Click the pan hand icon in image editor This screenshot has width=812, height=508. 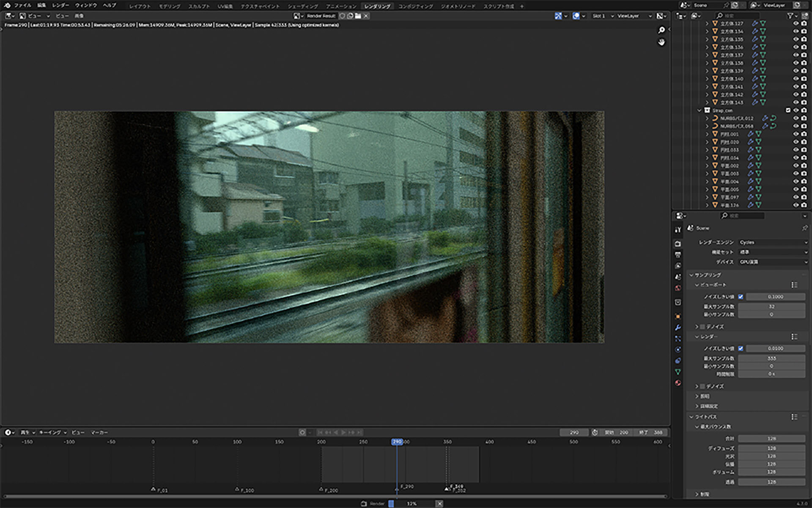(661, 42)
